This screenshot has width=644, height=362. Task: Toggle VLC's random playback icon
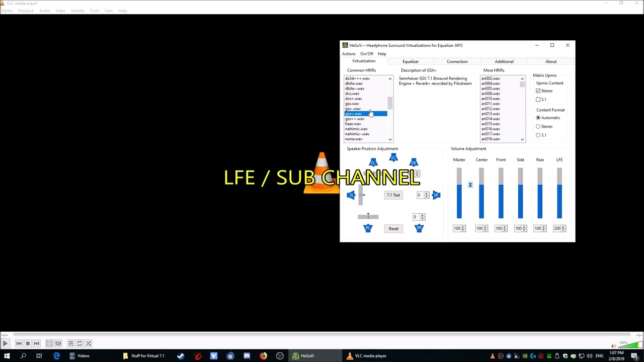(x=88, y=343)
